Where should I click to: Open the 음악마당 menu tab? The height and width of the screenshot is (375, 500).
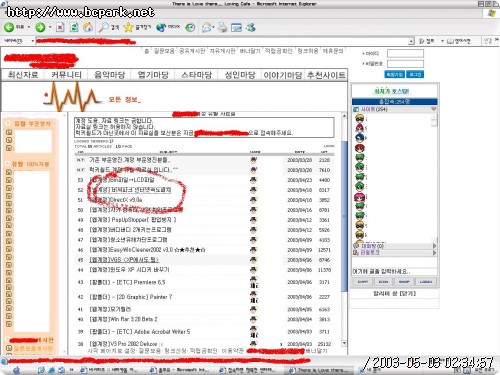click(x=110, y=75)
